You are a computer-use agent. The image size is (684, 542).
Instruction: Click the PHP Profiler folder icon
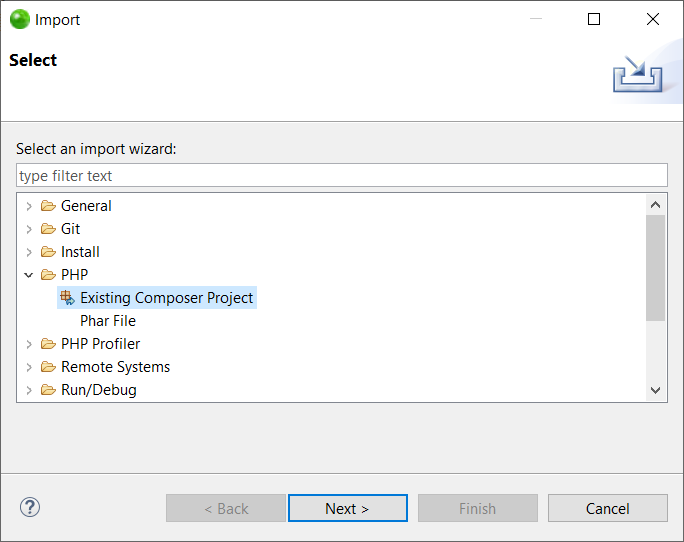point(48,344)
